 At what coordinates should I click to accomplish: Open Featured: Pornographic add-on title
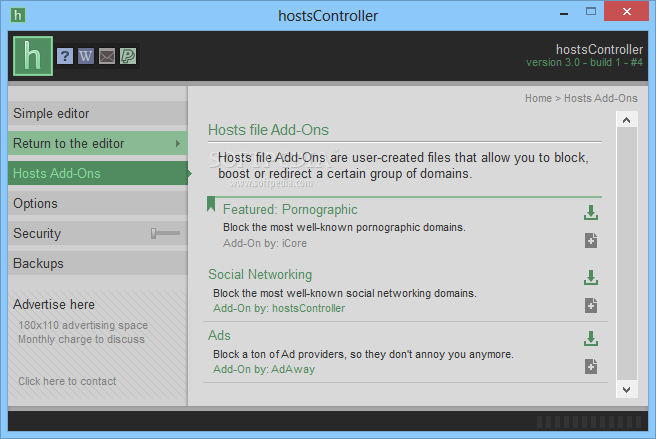290,209
